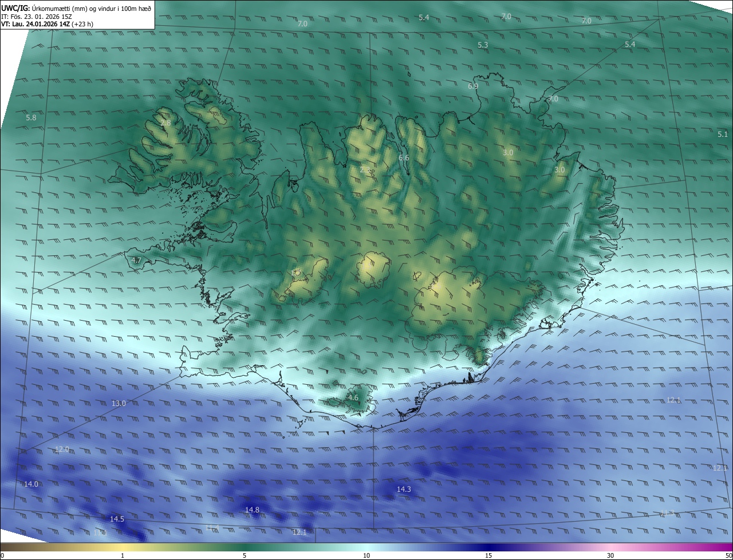Click the 50 tick on the color scale
Screen dimensions: 733x560
click(x=728, y=555)
